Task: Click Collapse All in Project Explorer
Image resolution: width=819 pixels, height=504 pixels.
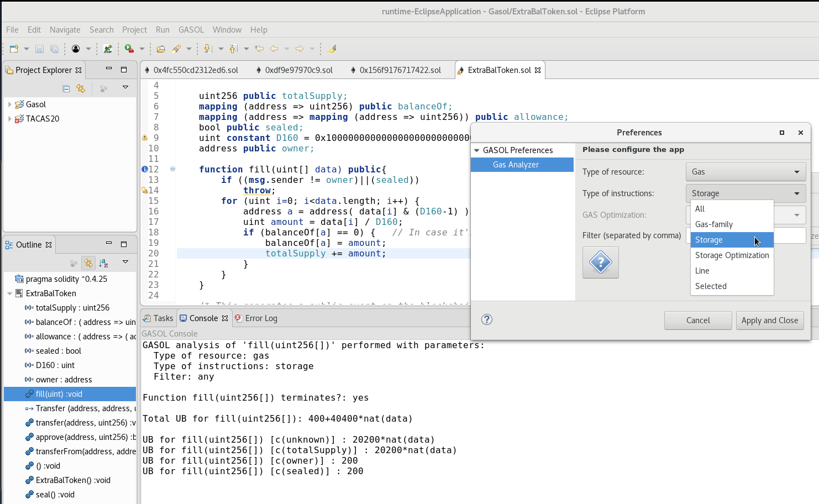Action: coord(66,88)
